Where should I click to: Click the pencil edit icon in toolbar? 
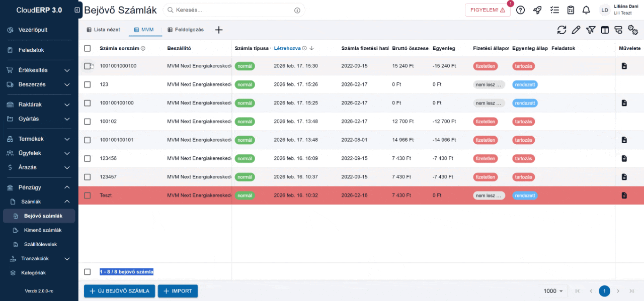point(576,30)
